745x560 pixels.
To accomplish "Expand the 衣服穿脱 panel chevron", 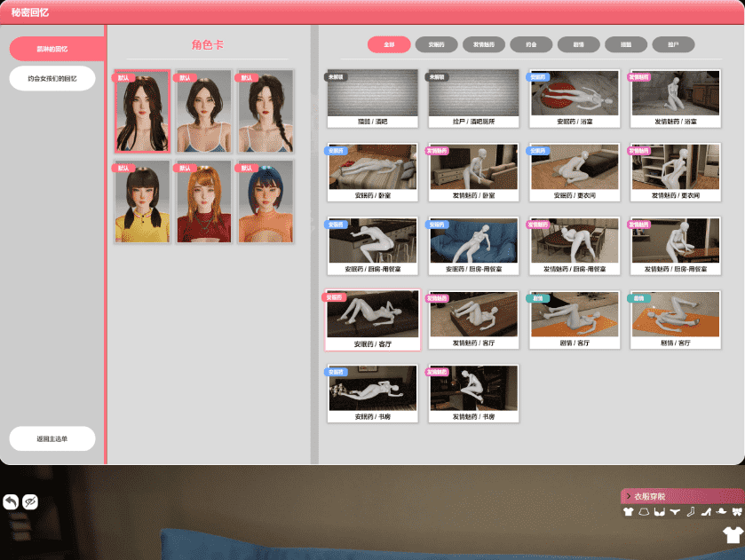I will point(627,496).
